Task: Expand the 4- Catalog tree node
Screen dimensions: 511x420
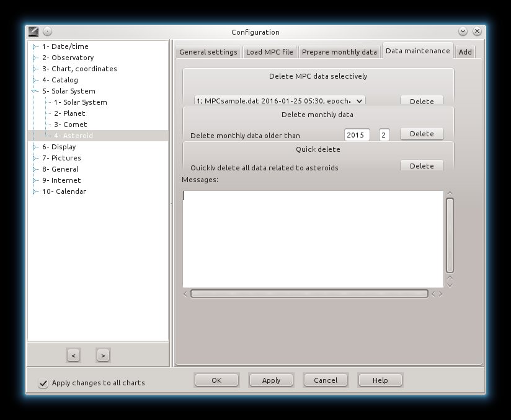Action: (x=35, y=80)
